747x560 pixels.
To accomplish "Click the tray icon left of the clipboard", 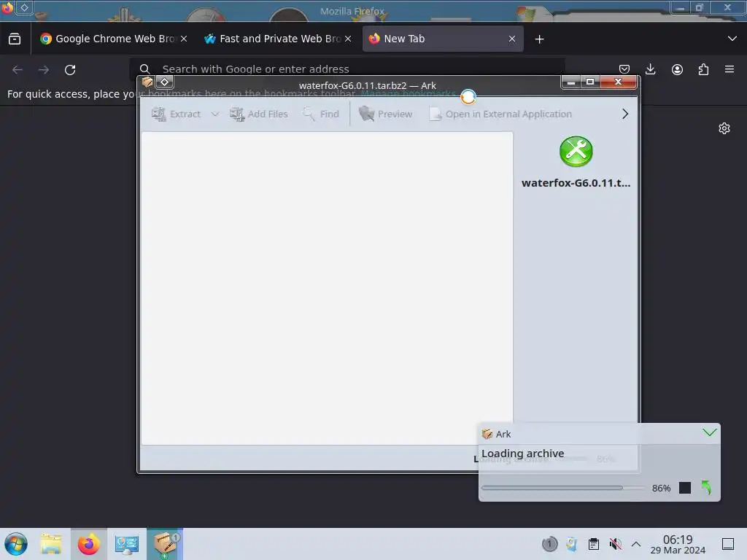I will click(572, 544).
